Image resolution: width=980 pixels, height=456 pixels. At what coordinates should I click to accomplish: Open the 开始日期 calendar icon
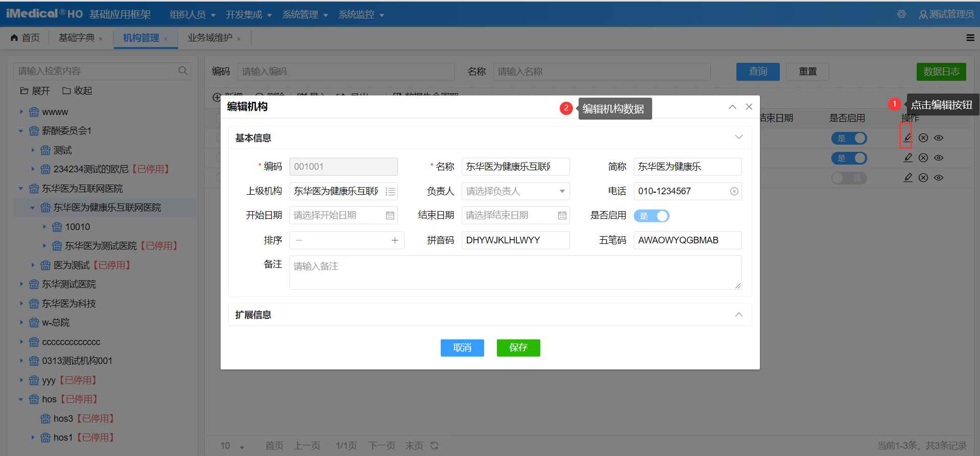390,216
